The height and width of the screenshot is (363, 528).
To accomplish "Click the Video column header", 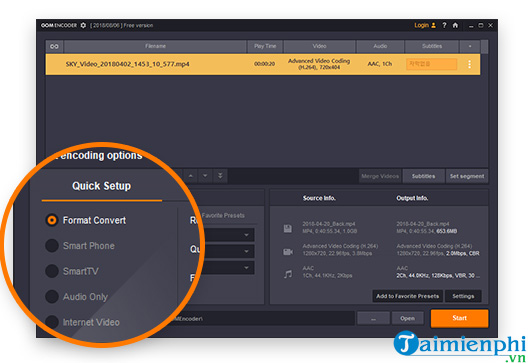I will tap(319, 46).
